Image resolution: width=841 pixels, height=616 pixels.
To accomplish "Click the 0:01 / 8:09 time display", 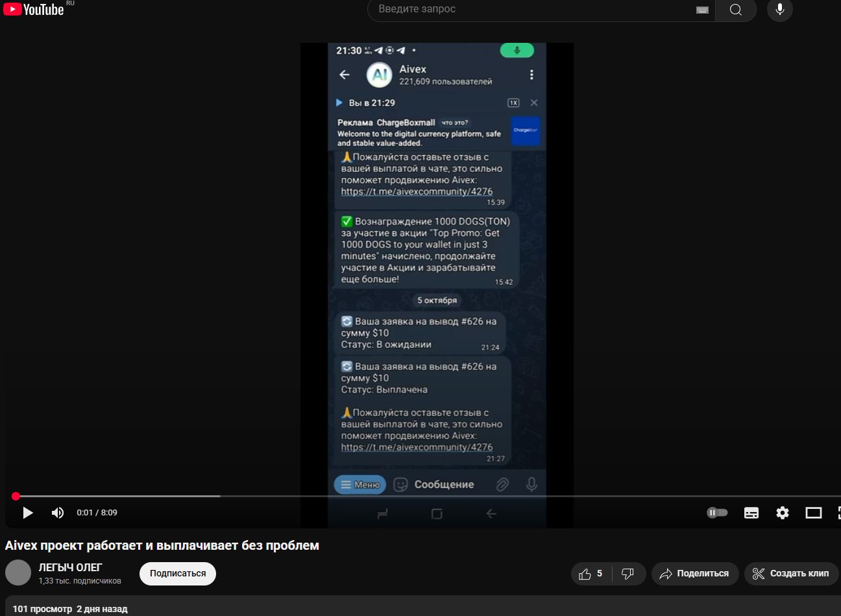I will click(97, 513).
